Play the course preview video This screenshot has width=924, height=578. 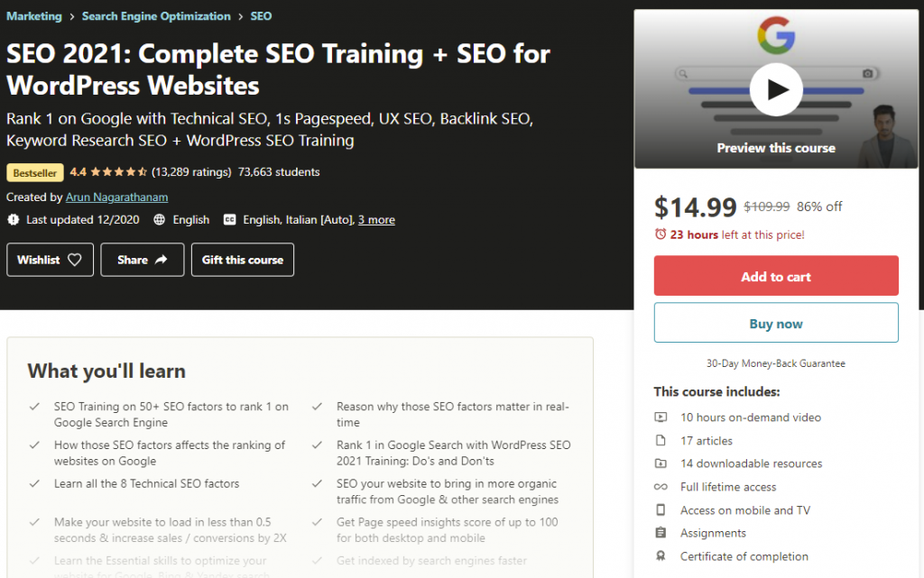(776, 90)
